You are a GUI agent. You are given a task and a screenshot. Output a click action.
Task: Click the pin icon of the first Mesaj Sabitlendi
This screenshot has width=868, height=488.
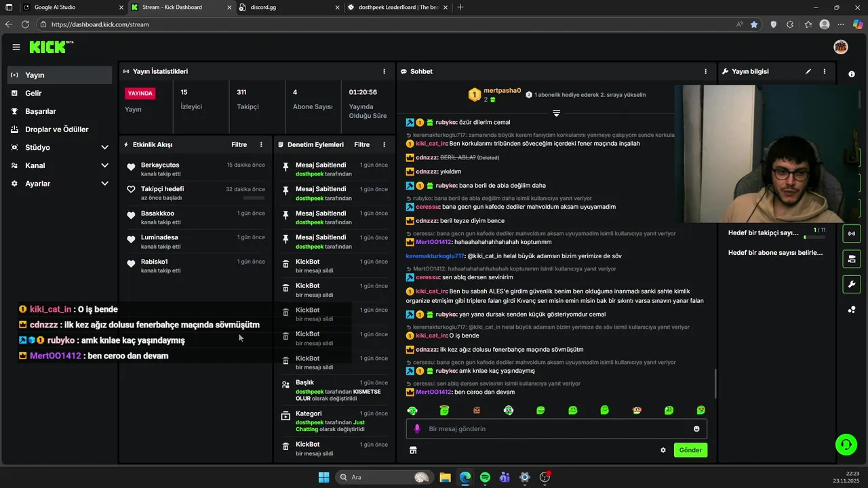pos(285,167)
